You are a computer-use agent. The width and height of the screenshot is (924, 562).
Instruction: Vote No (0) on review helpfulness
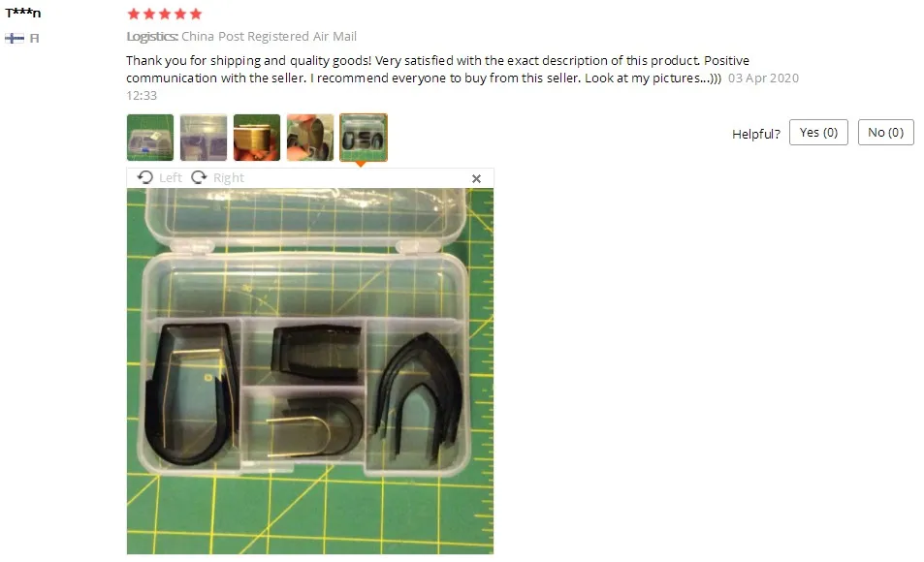(x=885, y=133)
